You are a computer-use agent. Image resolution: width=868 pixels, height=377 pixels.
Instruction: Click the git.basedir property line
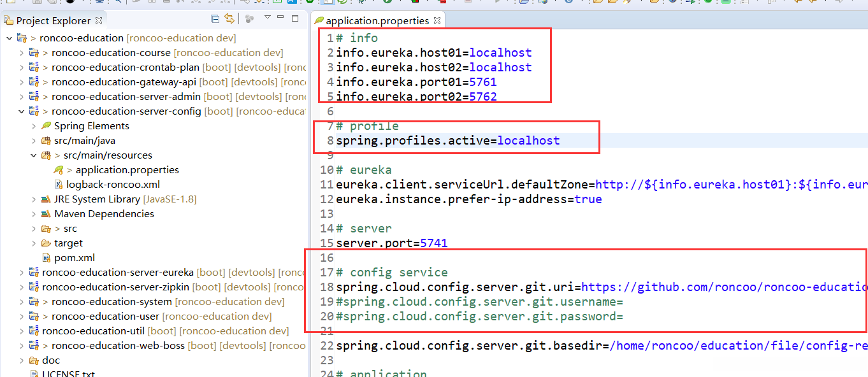[x=602, y=346]
